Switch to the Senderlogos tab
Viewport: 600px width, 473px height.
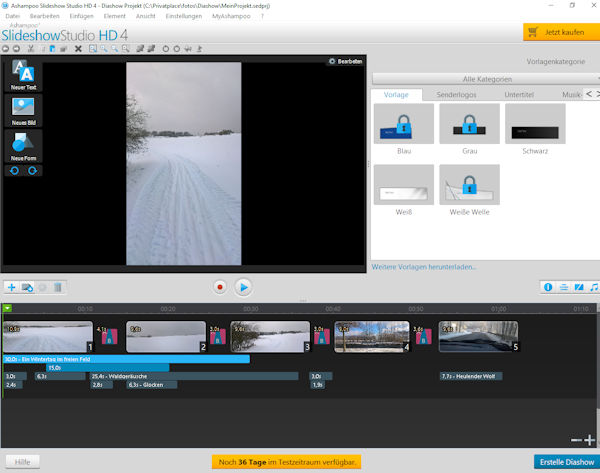coord(456,95)
